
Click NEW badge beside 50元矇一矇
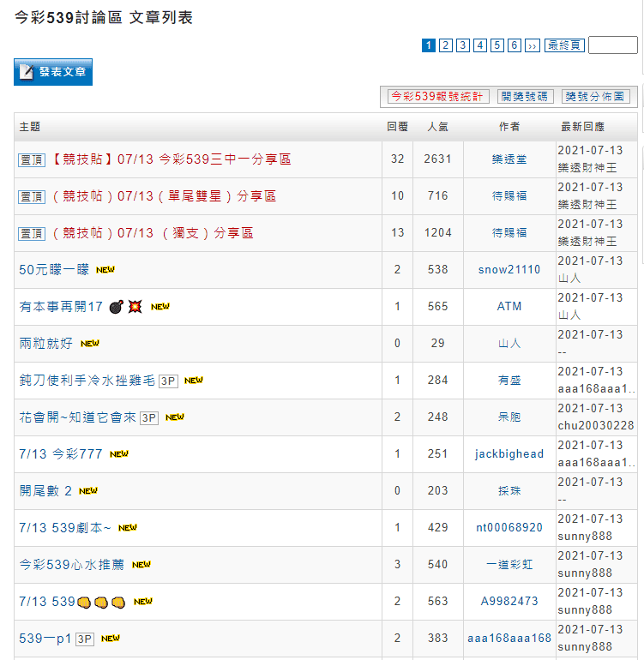tap(105, 270)
